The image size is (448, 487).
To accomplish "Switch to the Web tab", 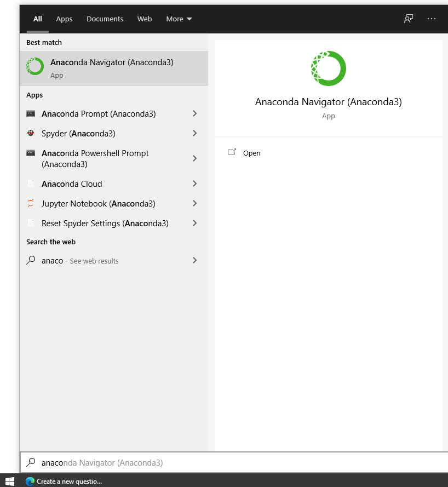I will [145, 19].
